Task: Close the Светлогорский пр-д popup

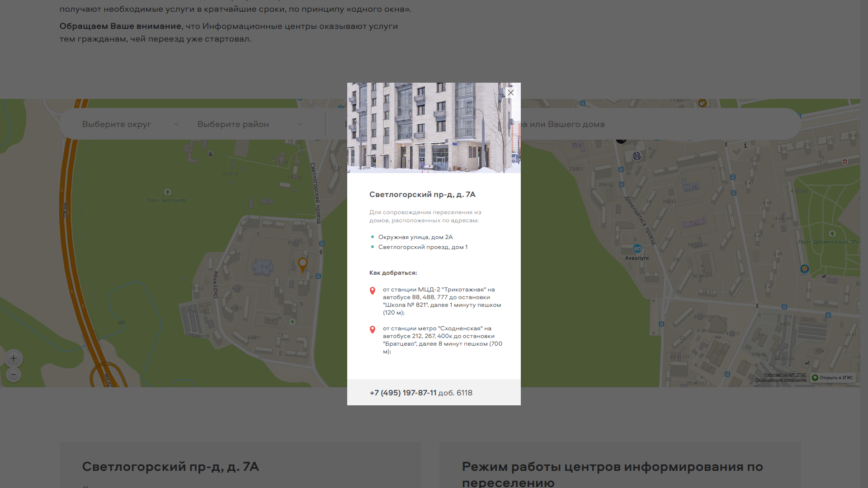Action: 510,93
